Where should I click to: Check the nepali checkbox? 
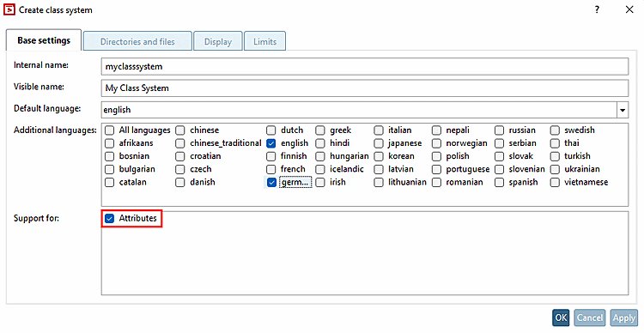click(436, 130)
